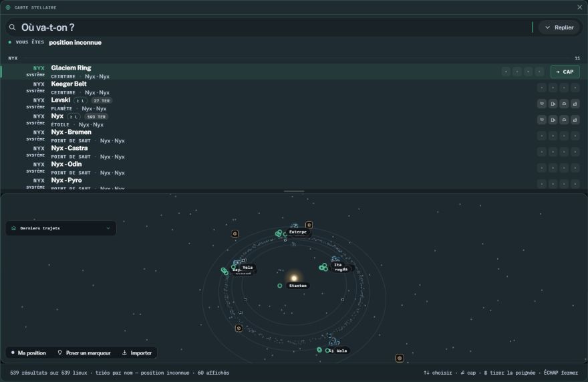Set course with the CAP button
This screenshot has height=382, width=588.
pyautogui.click(x=565, y=72)
